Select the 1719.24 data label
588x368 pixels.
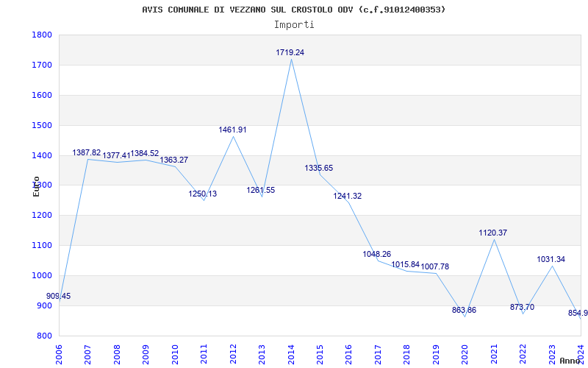(290, 52)
